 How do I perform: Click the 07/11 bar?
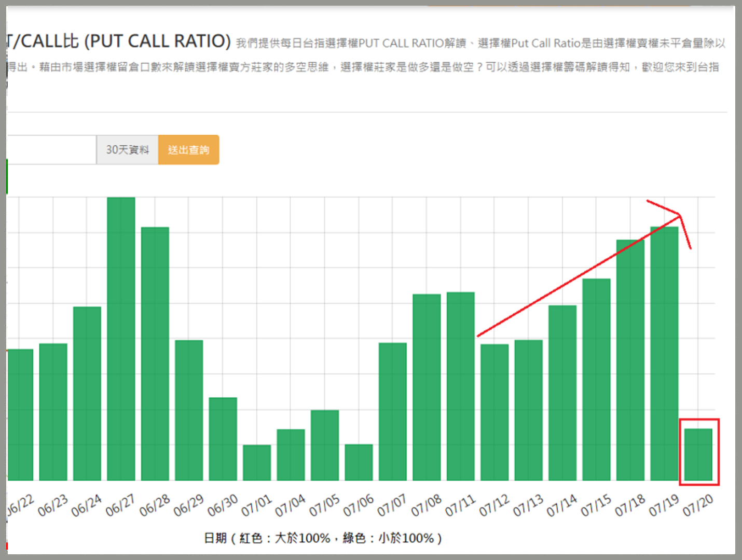tap(461, 386)
